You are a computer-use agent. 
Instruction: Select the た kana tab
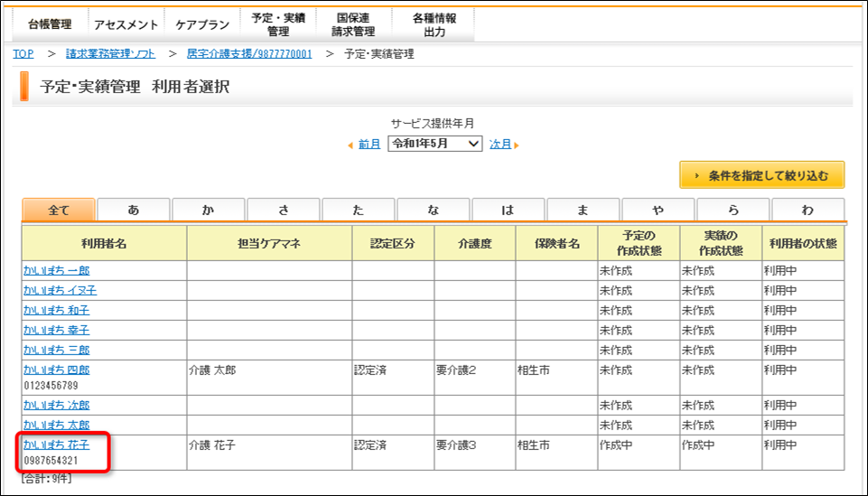pos(359,210)
